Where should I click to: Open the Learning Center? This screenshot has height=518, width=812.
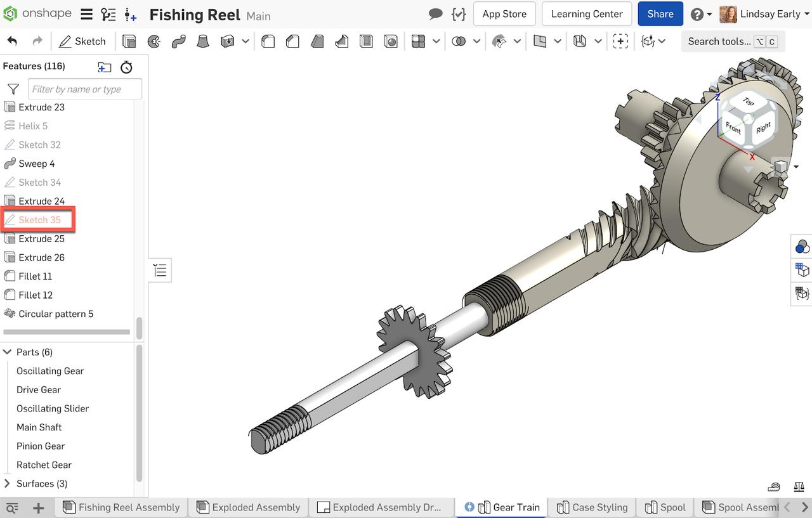[586, 13]
